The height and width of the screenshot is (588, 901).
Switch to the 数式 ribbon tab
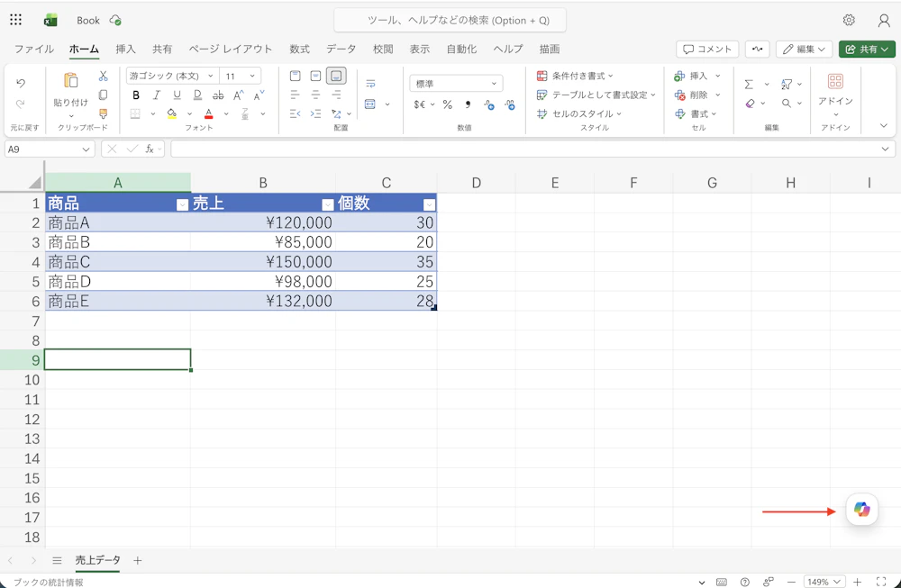click(299, 49)
